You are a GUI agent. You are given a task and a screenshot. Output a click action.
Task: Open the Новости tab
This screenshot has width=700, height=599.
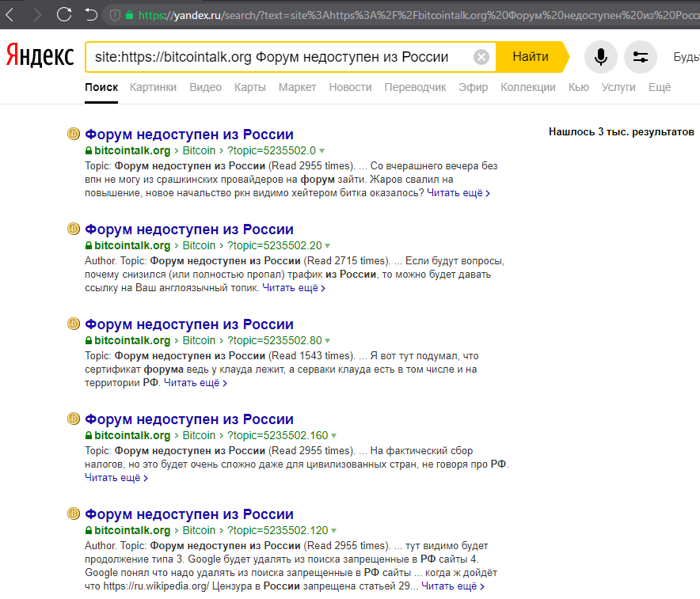tap(351, 87)
